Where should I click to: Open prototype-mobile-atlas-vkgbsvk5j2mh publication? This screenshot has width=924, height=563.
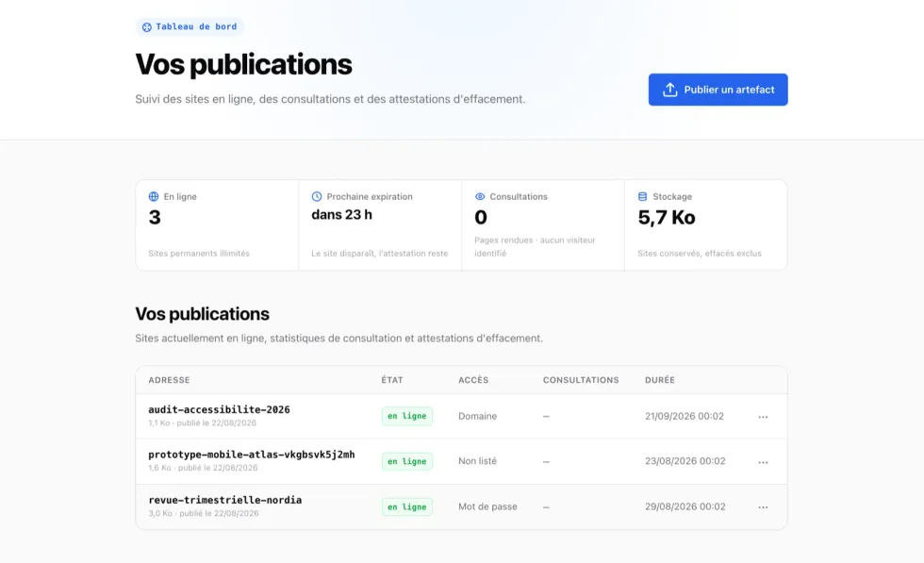(252, 455)
